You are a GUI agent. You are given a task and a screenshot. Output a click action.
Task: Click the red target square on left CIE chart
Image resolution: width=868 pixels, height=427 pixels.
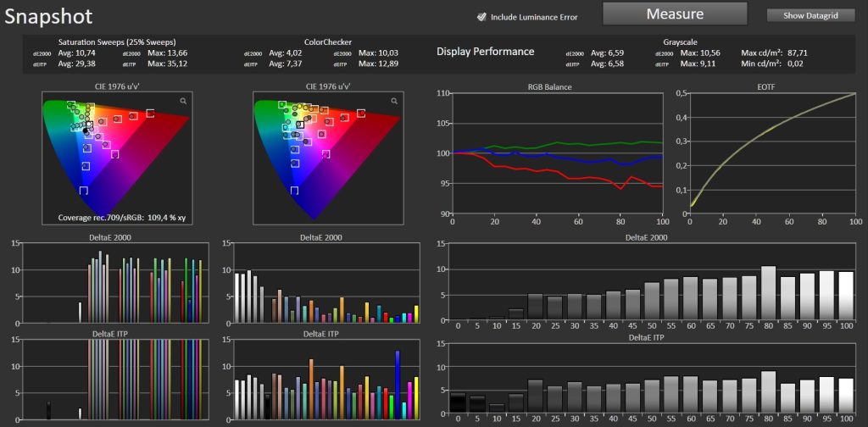(x=150, y=114)
